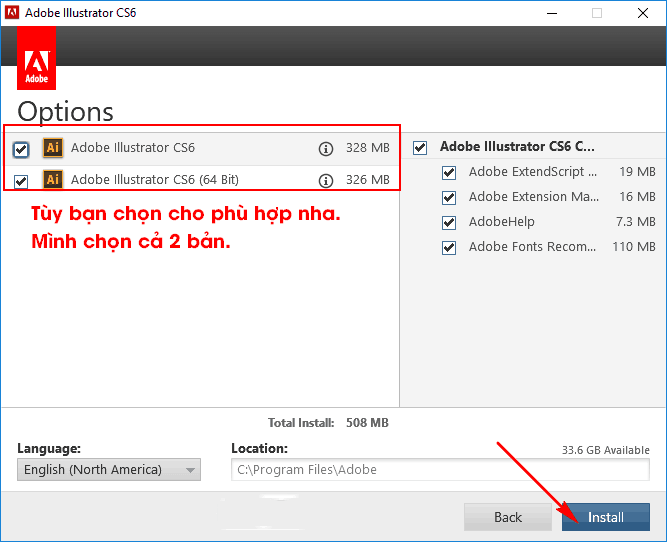Image resolution: width=667 pixels, height=542 pixels.
Task: Click the Adobe title bar app icon
Action: [x=11, y=12]
